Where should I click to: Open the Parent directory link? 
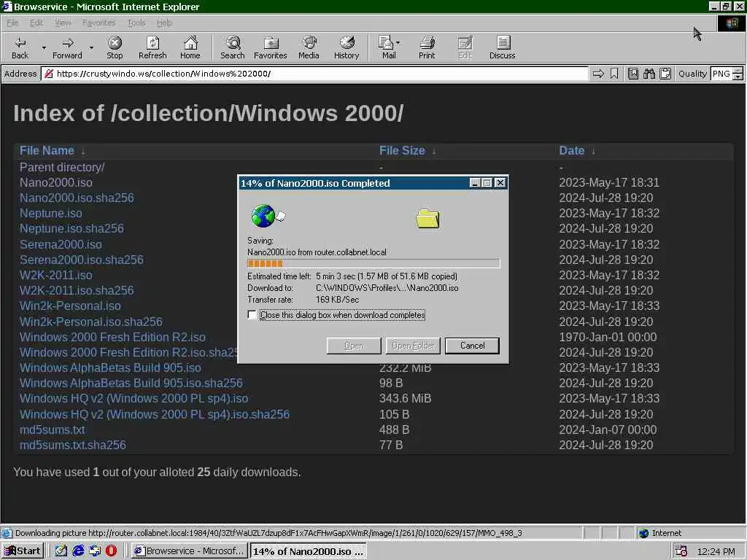point(62,167)
